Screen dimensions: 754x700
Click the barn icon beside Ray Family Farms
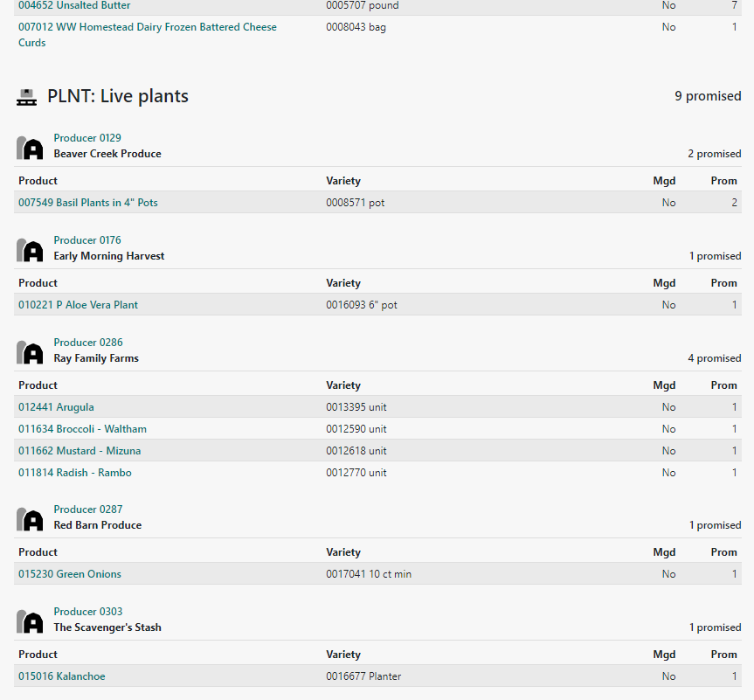(x=30, y=351)
